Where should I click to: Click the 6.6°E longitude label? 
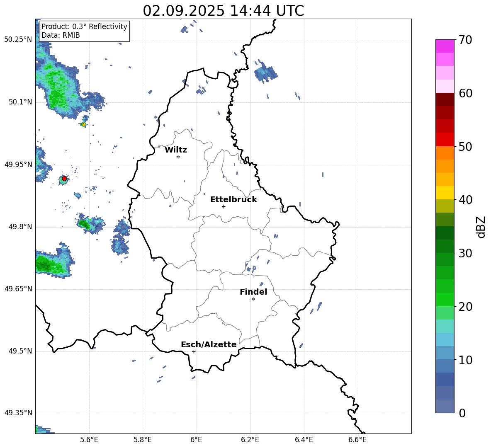[357, 440]
